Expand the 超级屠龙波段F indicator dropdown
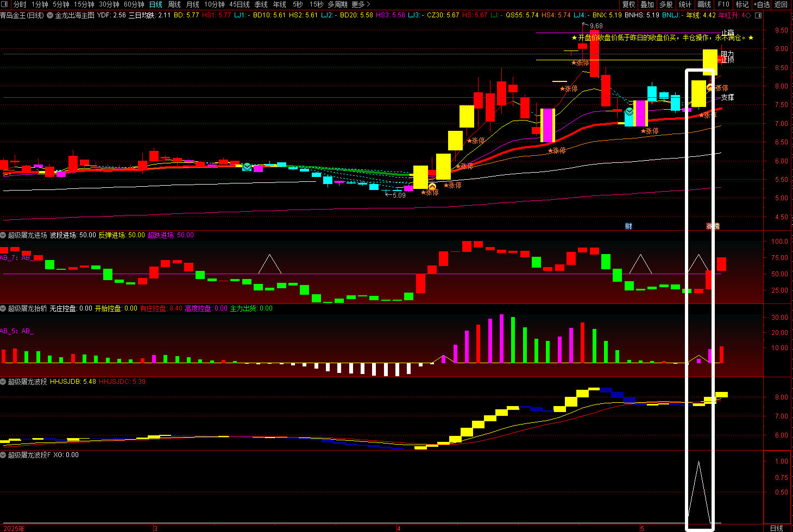 3,455
